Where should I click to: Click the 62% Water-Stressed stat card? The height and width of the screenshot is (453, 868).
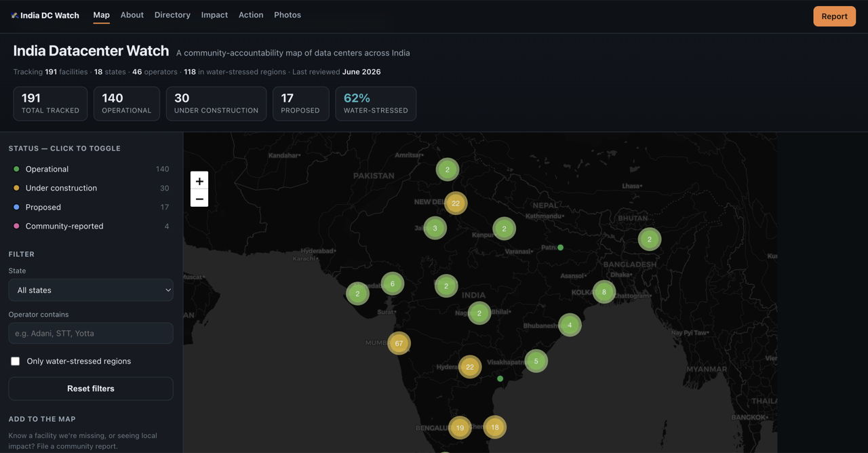coord(376,103)
